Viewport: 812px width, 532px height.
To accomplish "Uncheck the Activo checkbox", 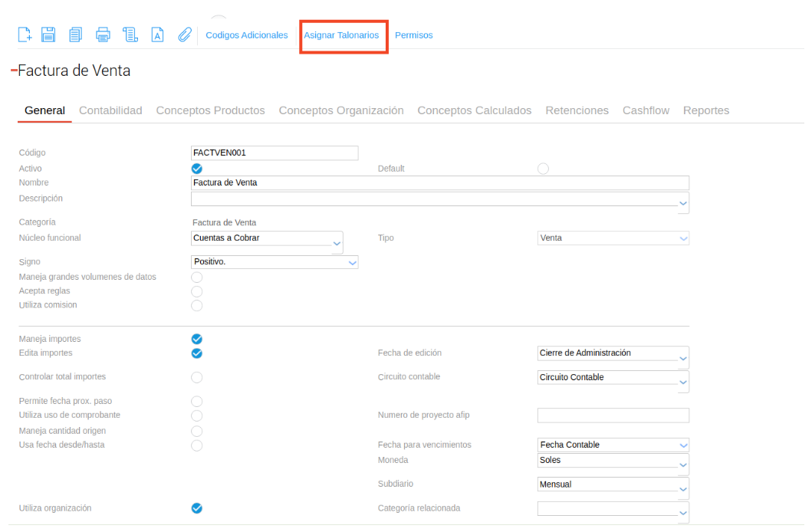I will pos(196,169).
